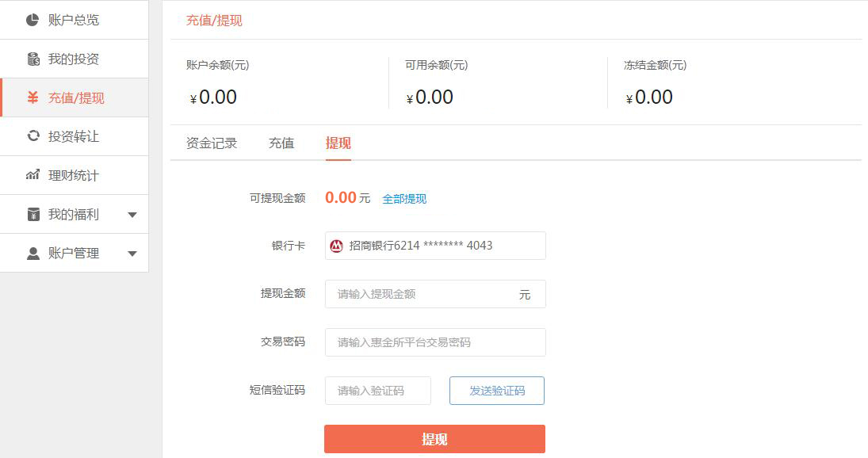The height and width of the screenshot is (458, 868).
Task: Click the pie chart icon beside 账户总览
Action: tap(33, 20)
